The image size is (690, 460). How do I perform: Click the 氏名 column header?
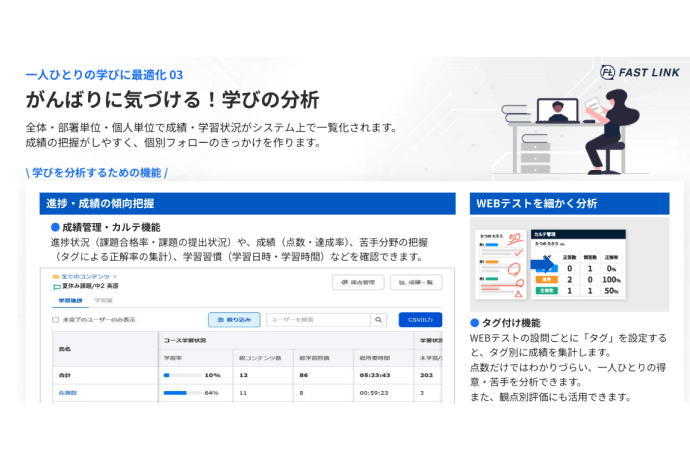pos(105,349)
